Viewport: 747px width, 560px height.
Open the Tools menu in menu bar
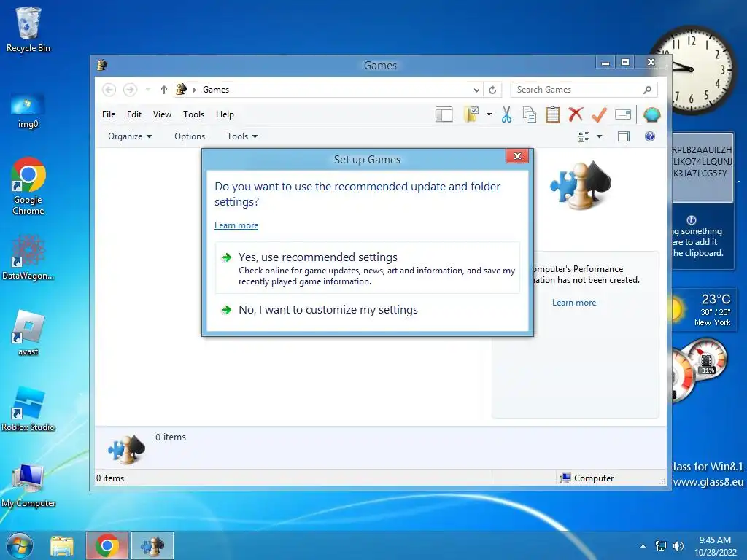click(x=193, y=114)
